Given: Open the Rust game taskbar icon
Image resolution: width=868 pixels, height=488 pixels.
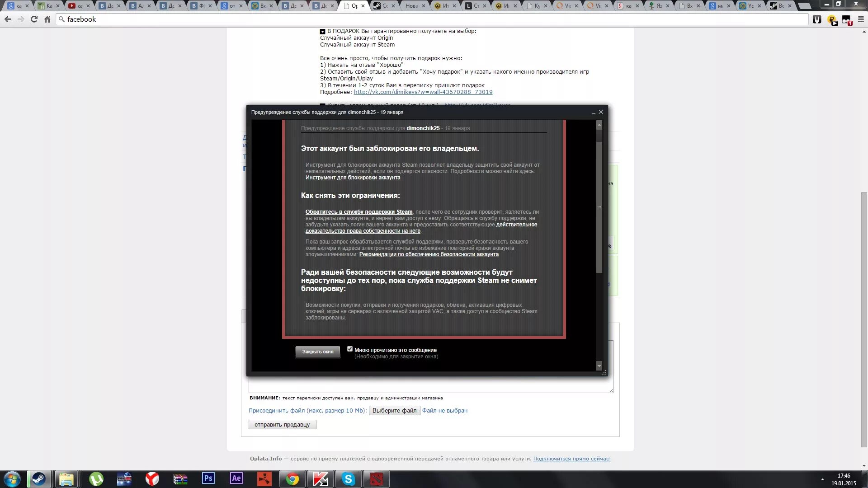Looking at the screenshot, I should [x=264, y=479].
